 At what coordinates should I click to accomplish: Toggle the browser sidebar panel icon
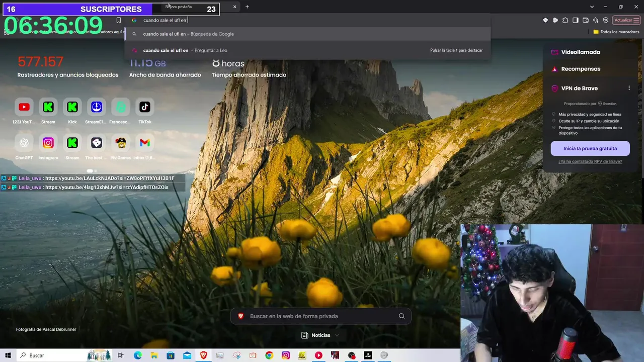[x=576, y=20]
